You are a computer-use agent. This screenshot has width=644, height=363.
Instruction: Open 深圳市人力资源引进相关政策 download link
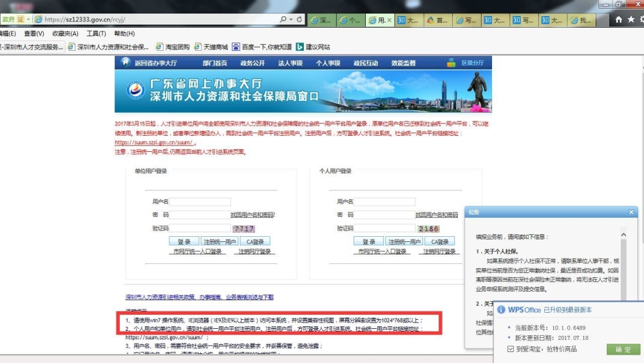pyautogui.click(x=199, y=297)
